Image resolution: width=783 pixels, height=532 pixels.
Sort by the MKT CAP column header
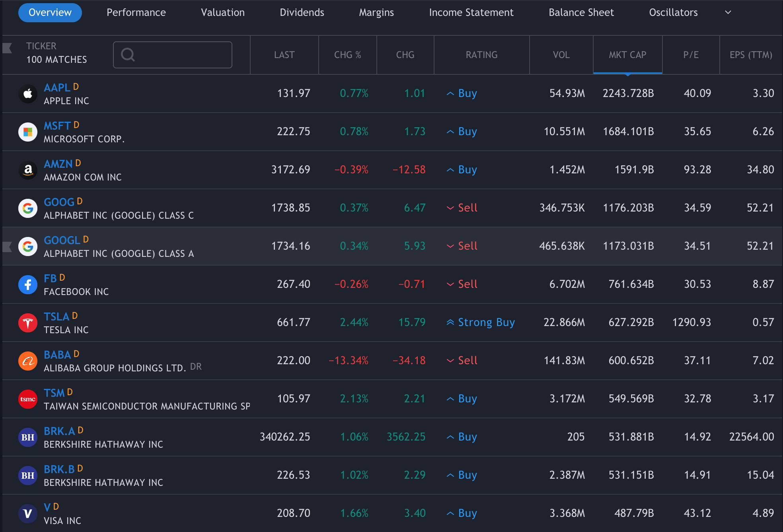tap(628, 55)
